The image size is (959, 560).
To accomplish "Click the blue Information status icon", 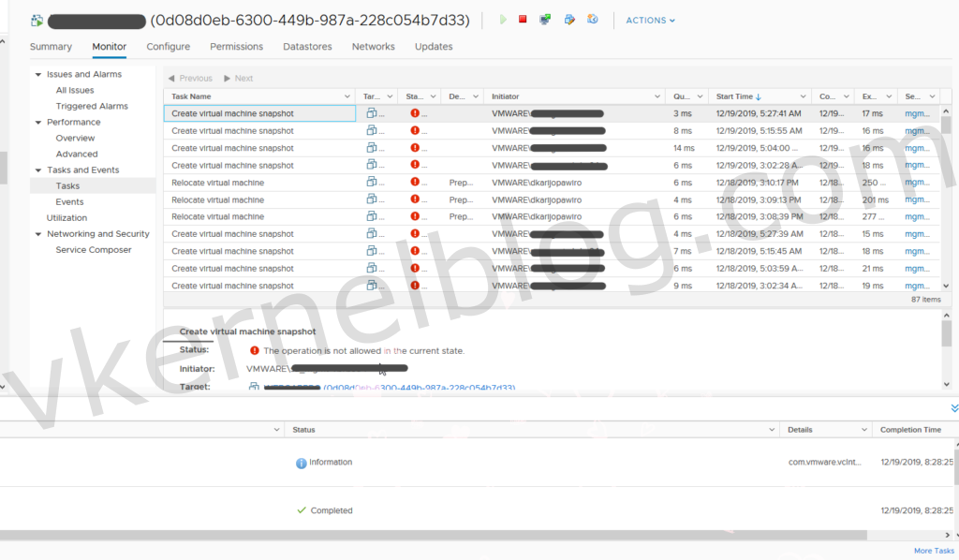I will (302, 463).
